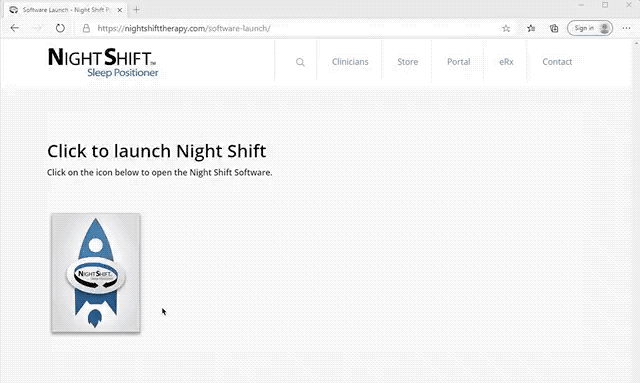Click the instruction text below the heading

[x=160, y=172]
